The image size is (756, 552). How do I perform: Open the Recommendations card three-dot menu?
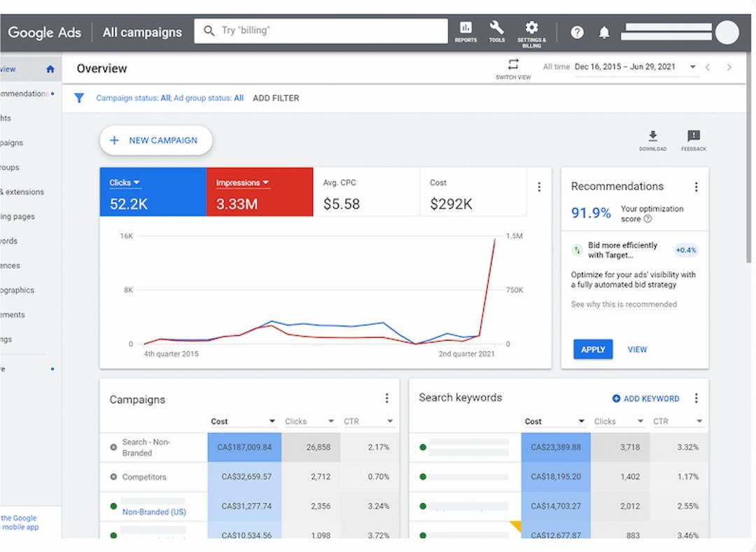click(x=696, y=187)
